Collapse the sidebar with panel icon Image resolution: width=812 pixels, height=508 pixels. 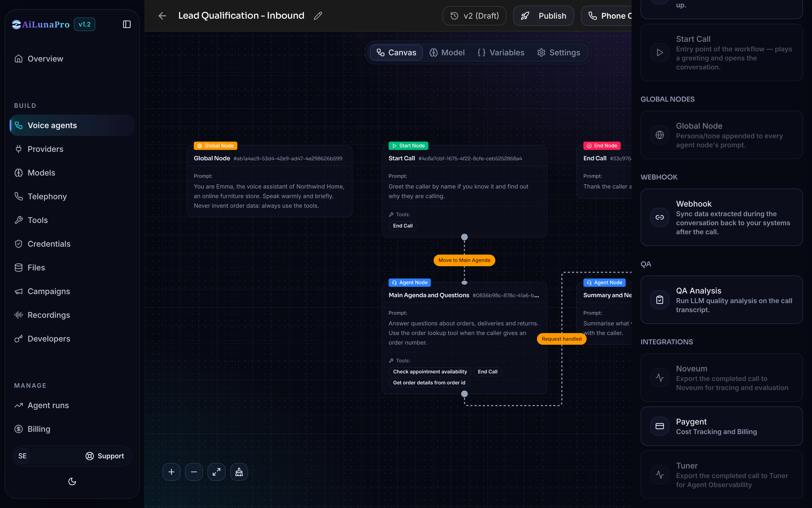127,24
